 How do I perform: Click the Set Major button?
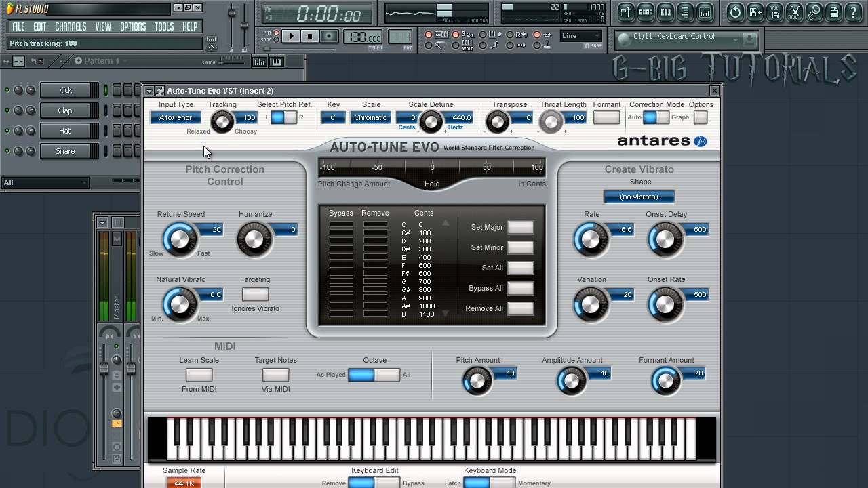coord(520,227)
